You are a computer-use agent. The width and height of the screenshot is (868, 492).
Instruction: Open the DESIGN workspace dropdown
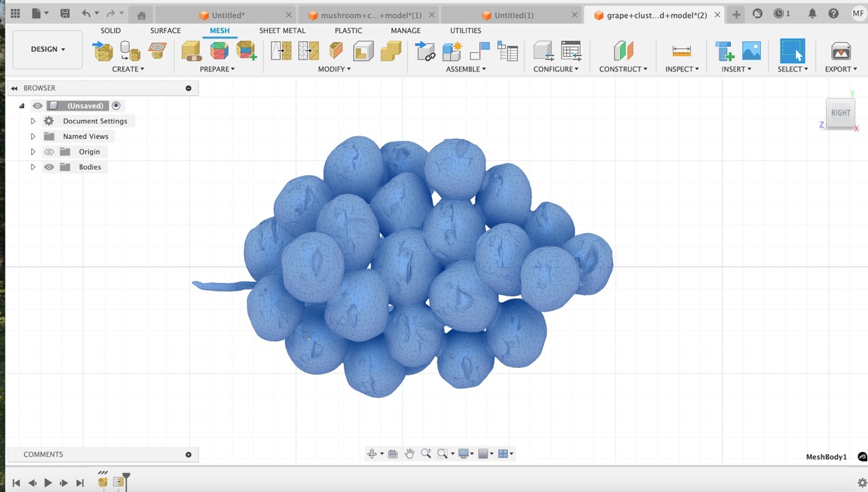tap(47, 49)
